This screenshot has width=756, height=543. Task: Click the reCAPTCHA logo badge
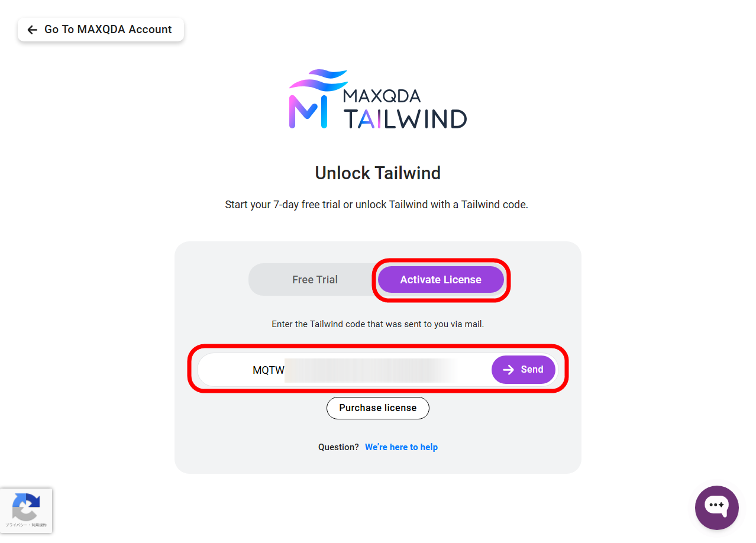pyautogui.click(x=26, y=506)
